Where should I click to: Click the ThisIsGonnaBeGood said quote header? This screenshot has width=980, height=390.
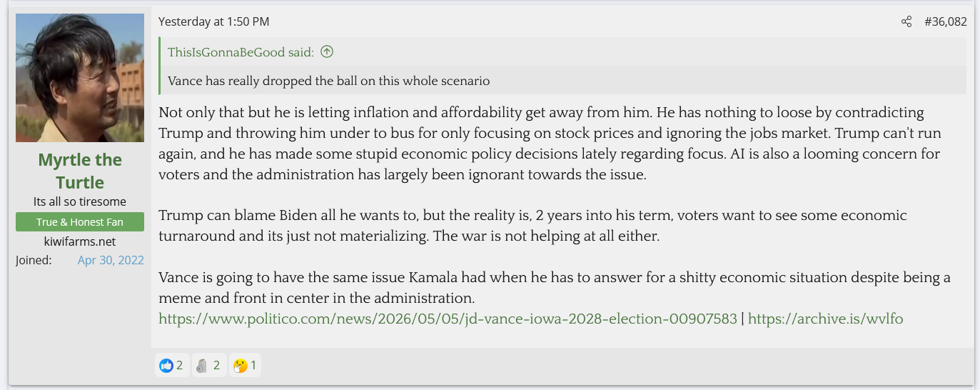(x=241, y=51)
